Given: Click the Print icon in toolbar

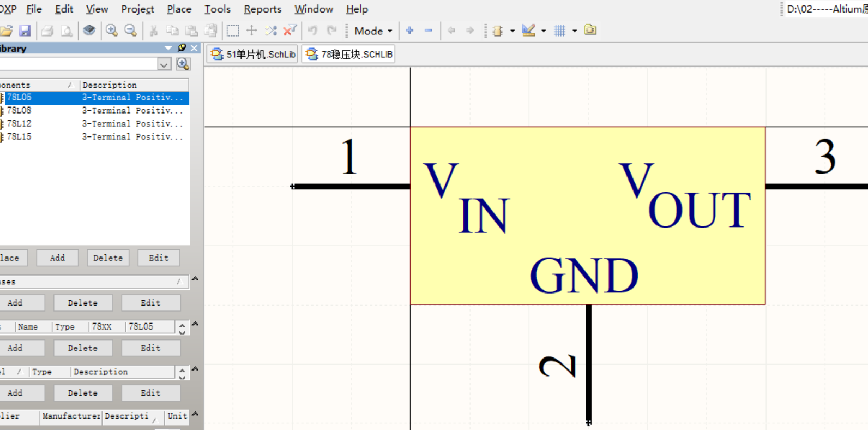Looking at the screenshot, I should [47, 31].
